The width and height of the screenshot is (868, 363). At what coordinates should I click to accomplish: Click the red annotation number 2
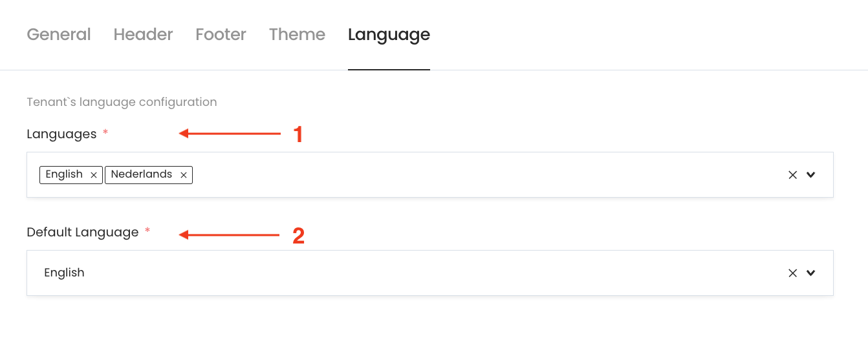[x=298, y=236]
